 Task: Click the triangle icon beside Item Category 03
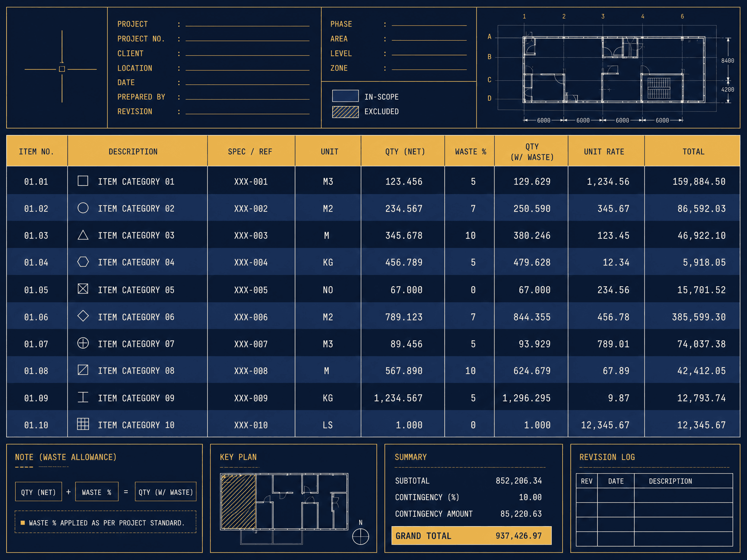[x=83, y=235]
